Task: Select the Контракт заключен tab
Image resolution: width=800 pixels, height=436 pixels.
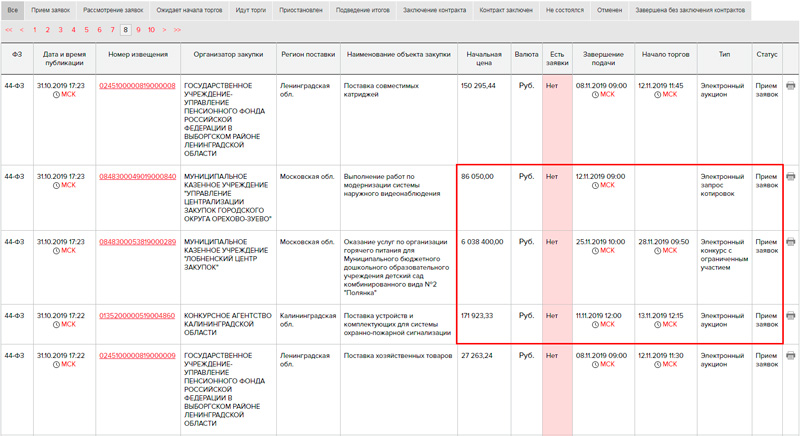Action: 506,10
